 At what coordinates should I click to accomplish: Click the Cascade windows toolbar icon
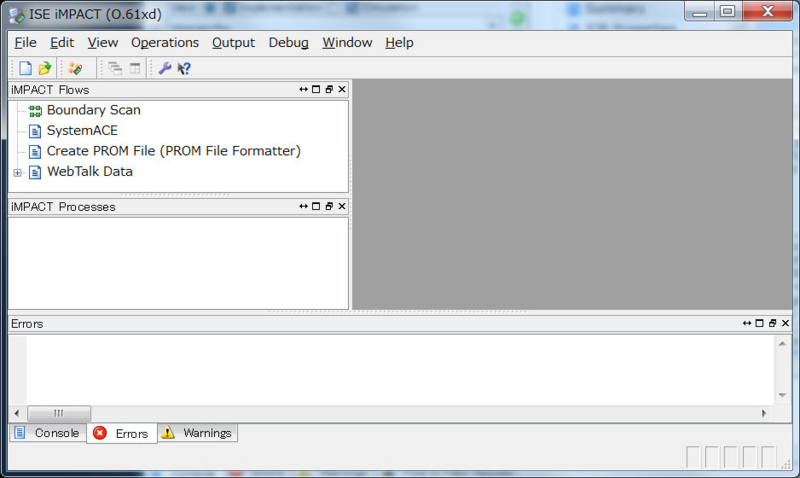tap(115, 68)
